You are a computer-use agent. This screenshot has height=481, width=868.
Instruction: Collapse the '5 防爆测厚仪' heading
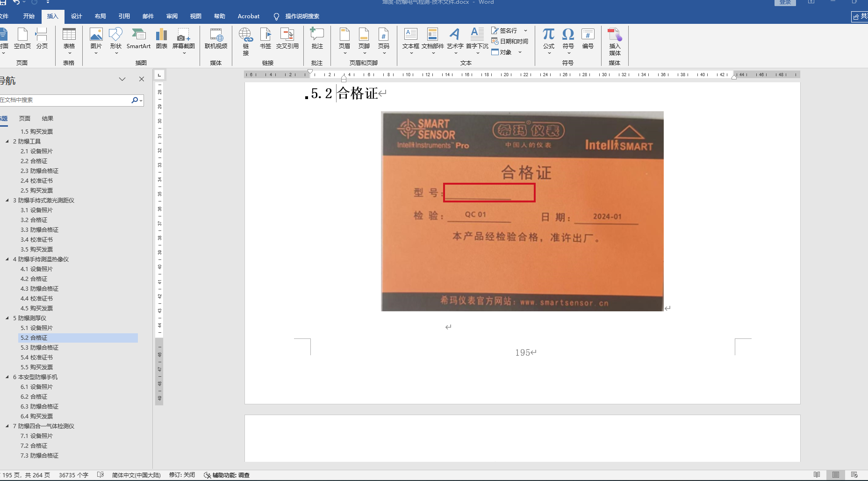(7, 318)
